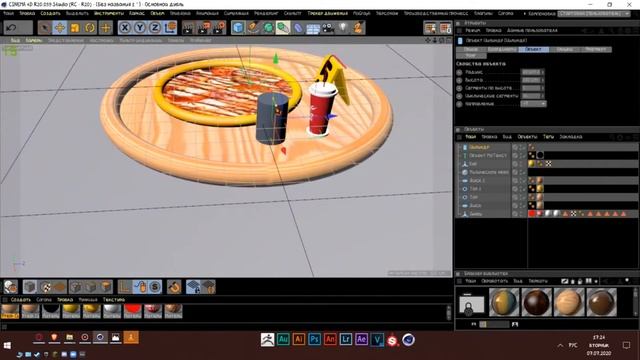Viewport: 640px width, 360px height.
Task: Select the black material ball in Material manager
Action: coord(51,311)
